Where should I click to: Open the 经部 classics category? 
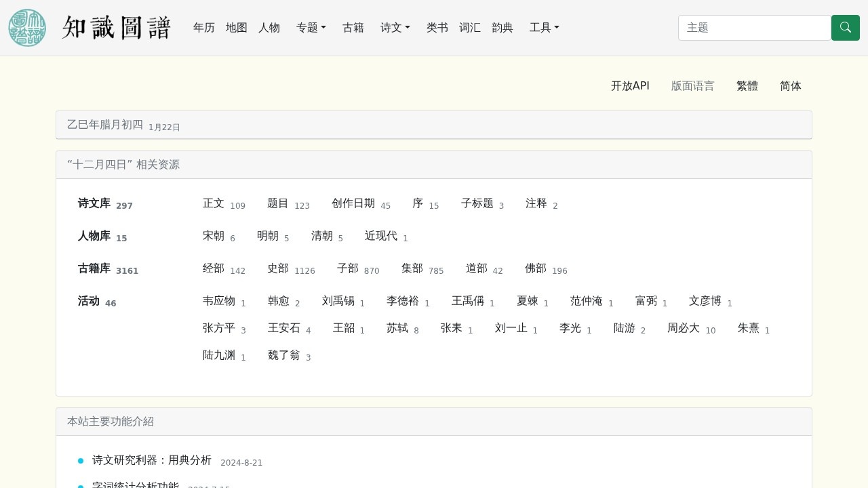click(213, 268)
